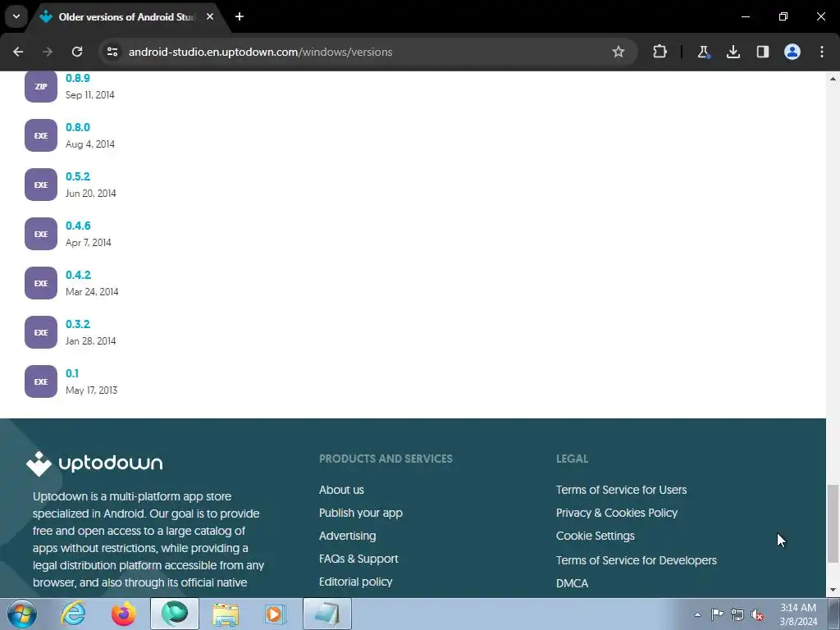
Task: Open Windows Media Player taskbar icon
Action: click(x=276, y=614)
